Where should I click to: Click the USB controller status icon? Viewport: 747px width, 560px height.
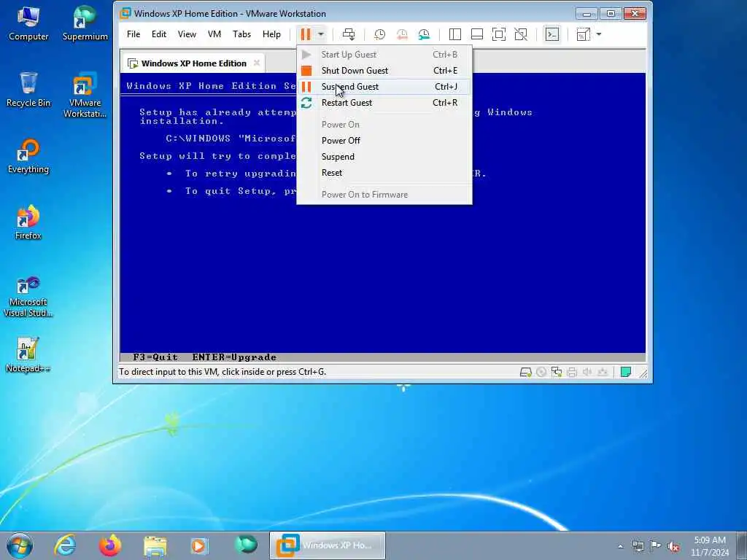click(603, 372)
